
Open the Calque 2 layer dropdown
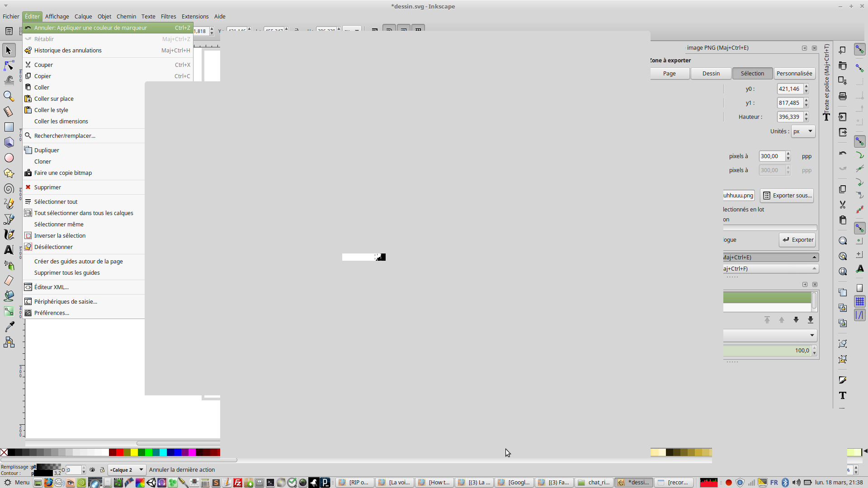(x=127, y=470)
